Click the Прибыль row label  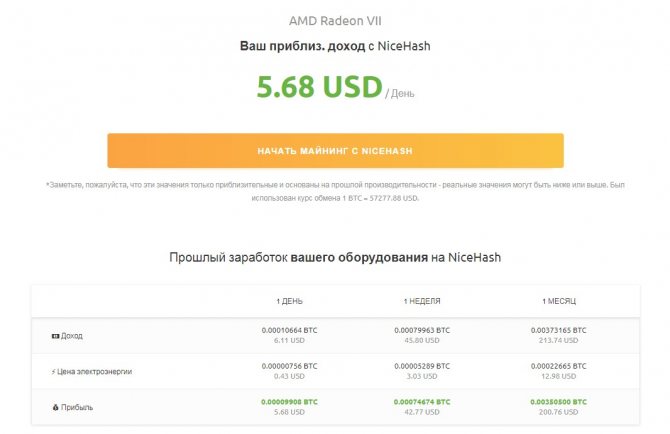77,408
